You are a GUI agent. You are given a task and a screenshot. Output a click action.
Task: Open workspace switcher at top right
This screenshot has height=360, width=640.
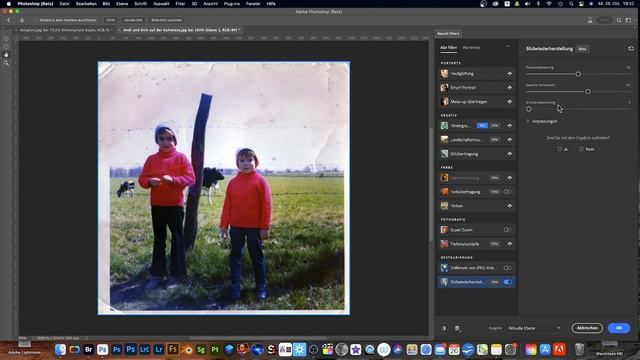tap(629, 20)
